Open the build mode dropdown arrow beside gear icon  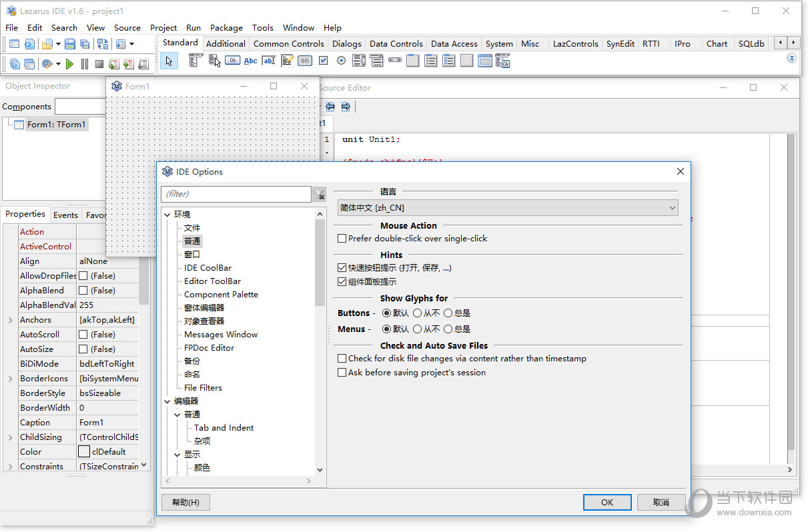click(58, 64)
